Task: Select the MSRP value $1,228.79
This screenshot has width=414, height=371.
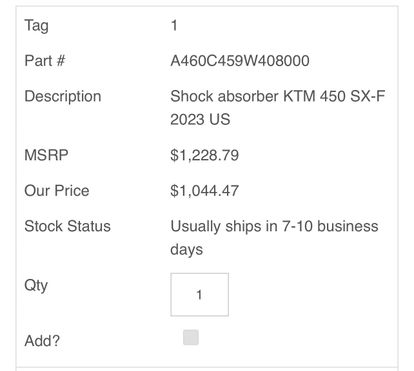Action: (x=204, y=155)
